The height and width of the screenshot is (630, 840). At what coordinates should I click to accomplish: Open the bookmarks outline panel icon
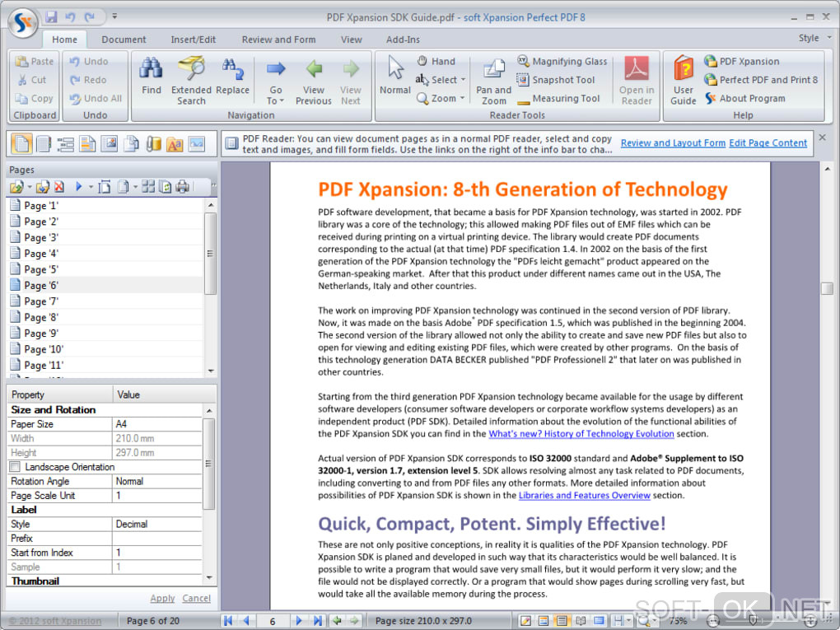coord(65,144)
